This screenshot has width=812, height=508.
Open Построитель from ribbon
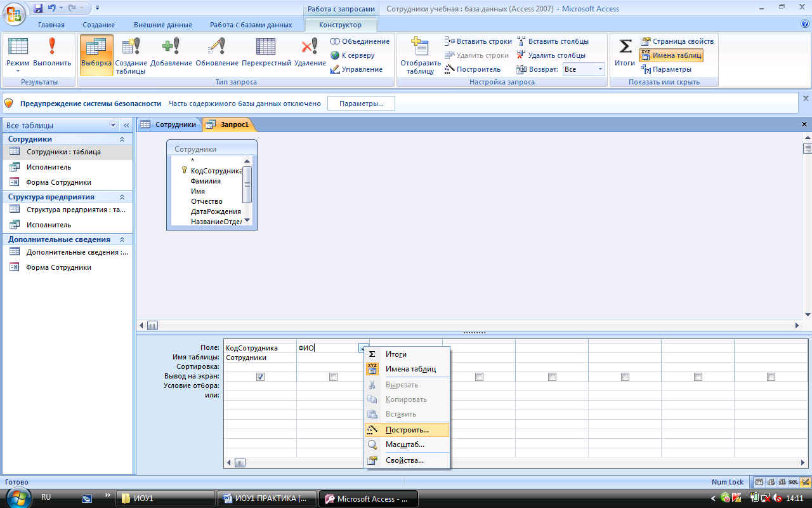[473, 69]
